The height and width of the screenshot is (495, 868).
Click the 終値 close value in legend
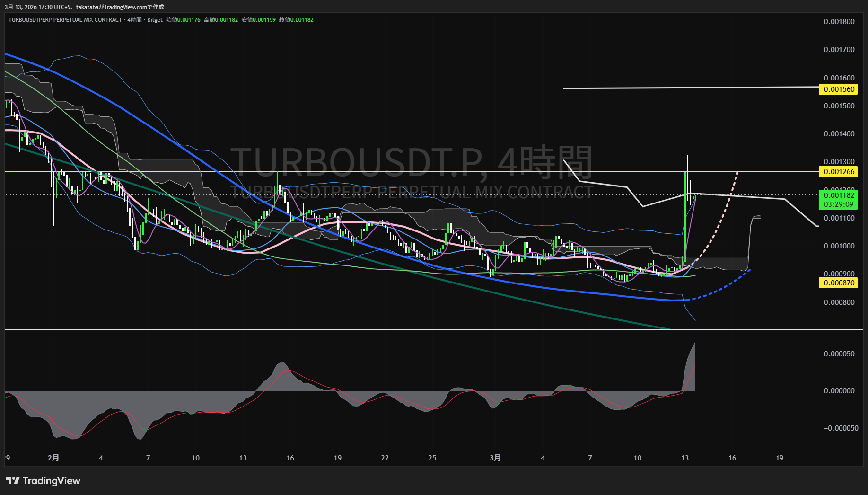click(302, 20)
